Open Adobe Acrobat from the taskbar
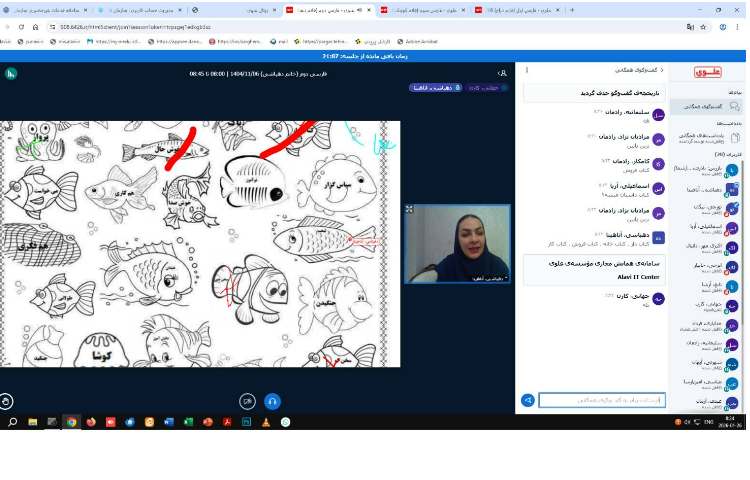The width and height of the screenshot is (750, 480). pos(227,422)
